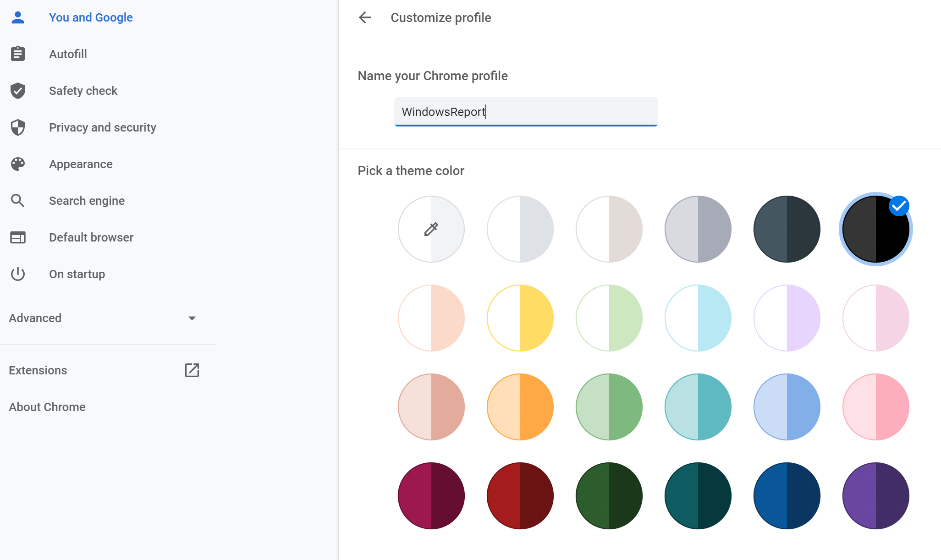This screenshot has height=560, width=941.
Task: Open the About Chrome settings page
Action: (47, 406)
